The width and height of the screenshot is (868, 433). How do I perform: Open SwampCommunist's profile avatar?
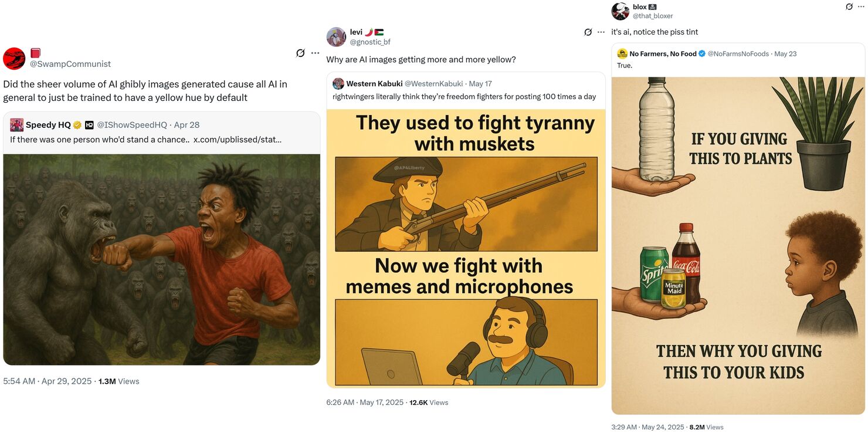tap(13, 58)
